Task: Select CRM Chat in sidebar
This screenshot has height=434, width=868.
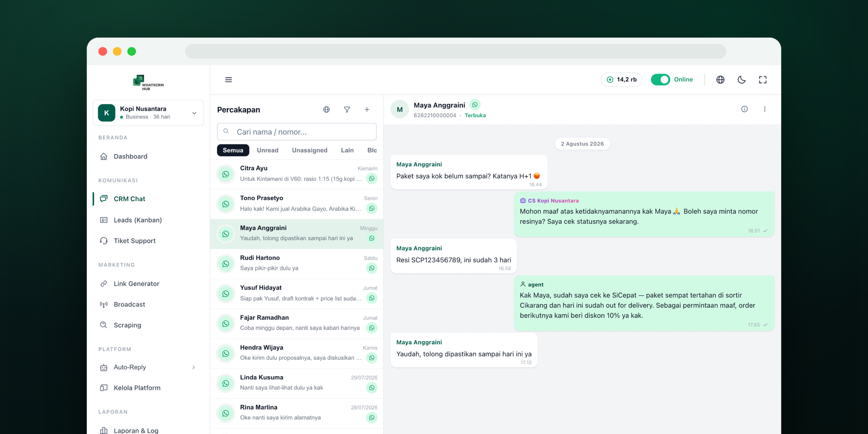Action: (148, 199)
